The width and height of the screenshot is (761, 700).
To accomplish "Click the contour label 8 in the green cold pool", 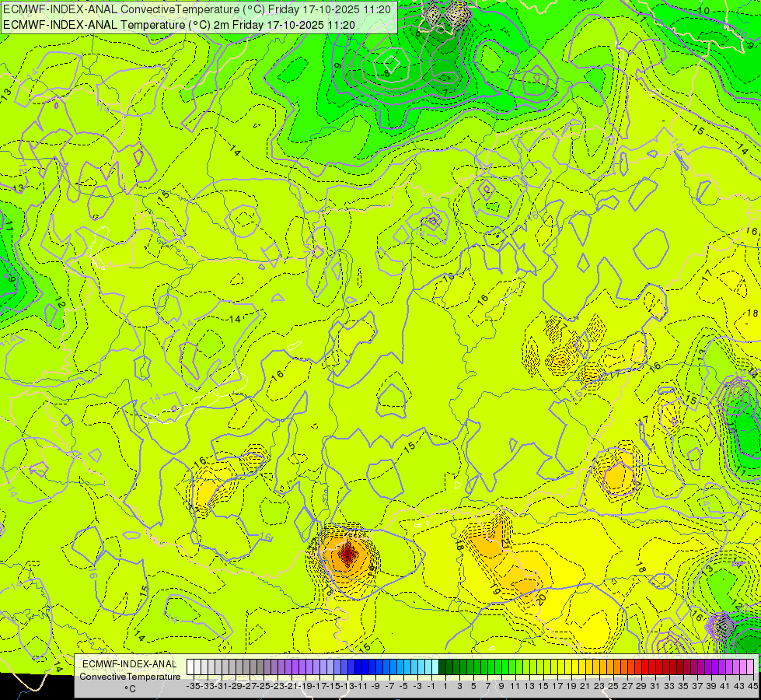I will click(x=387, y=74).
